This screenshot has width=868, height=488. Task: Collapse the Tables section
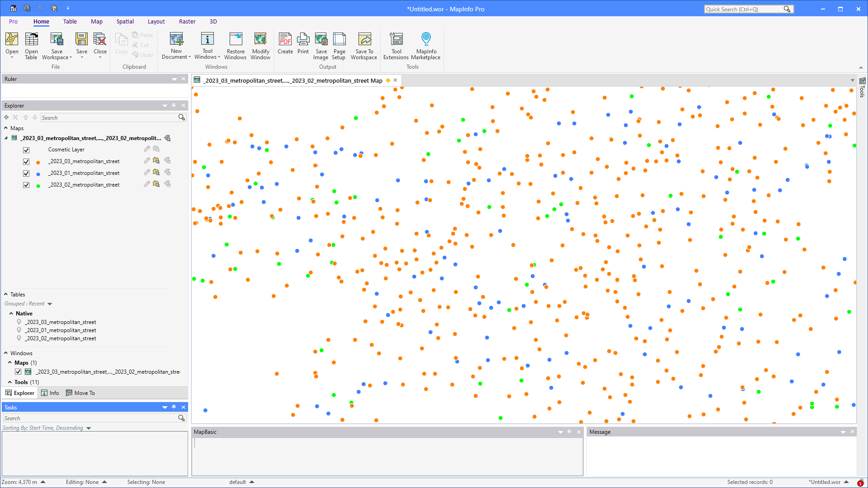click(x=6, y=294)
